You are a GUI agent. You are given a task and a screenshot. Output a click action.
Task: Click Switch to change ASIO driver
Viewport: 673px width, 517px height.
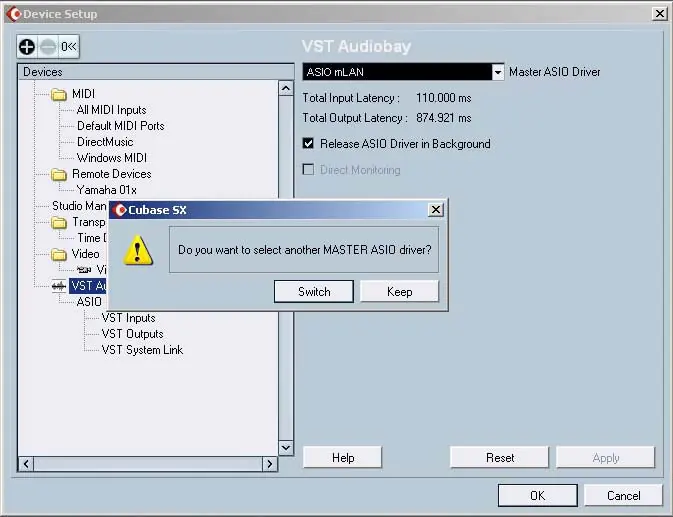pos(314,292)
